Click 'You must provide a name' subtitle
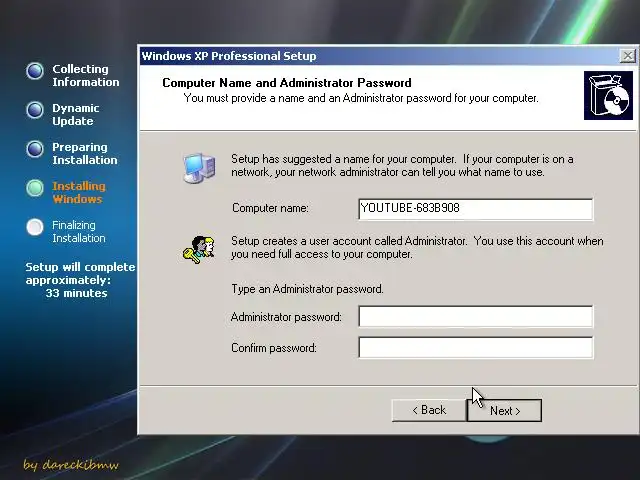The height and width of the screenshot is (480, 640). pyautogui.click(x=361, y=98)
